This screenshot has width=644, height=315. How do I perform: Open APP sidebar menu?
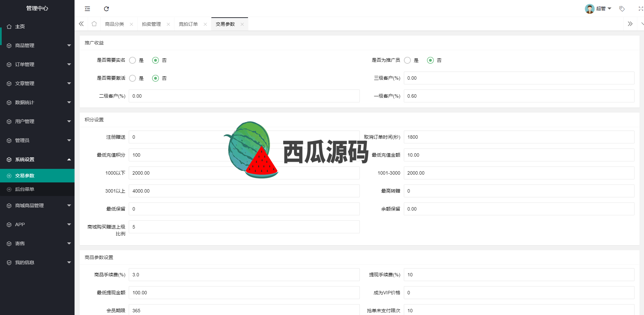tap(37, 224)
